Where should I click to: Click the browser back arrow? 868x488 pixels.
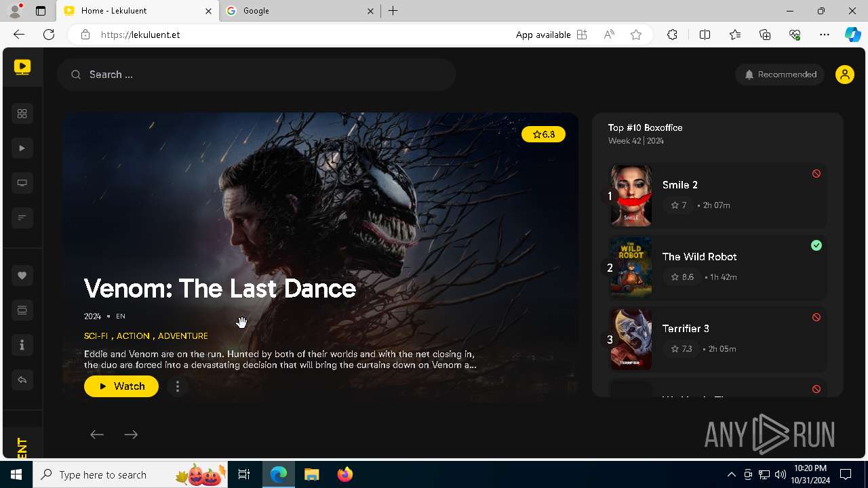point(19,35)
